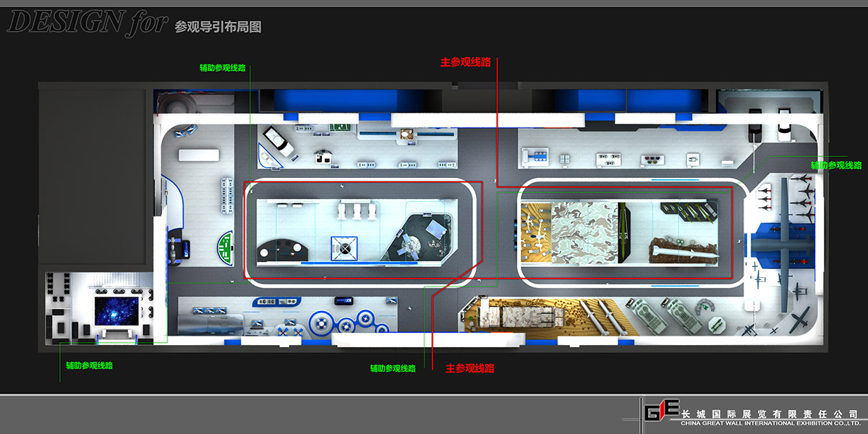Click the 参观导引布局图 title text
The image size is (868, 434).
218,27
